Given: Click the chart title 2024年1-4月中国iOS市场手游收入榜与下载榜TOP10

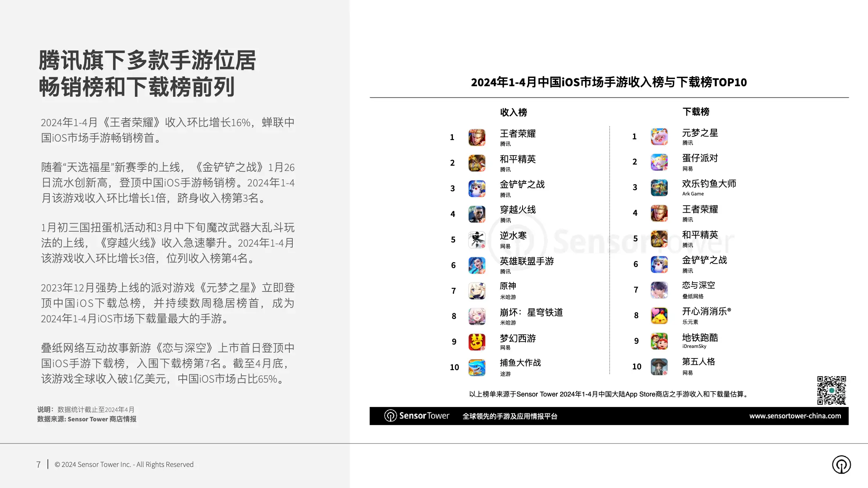Looking at the screenshot, I should [609, 82].
